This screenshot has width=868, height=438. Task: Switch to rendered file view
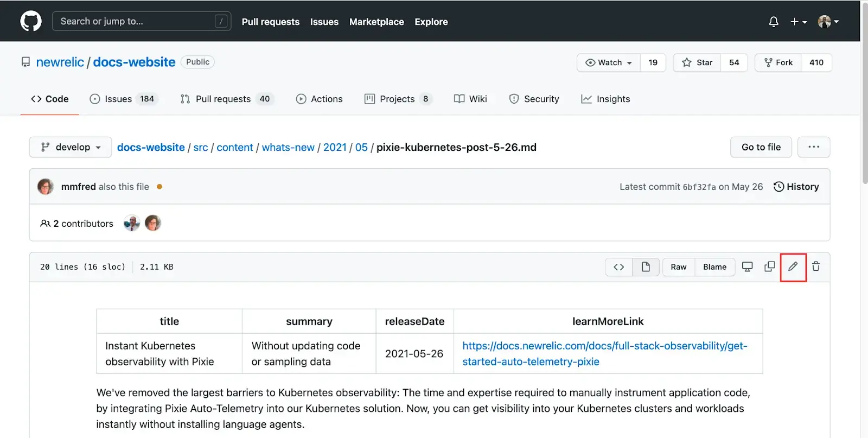click(646, 267)
